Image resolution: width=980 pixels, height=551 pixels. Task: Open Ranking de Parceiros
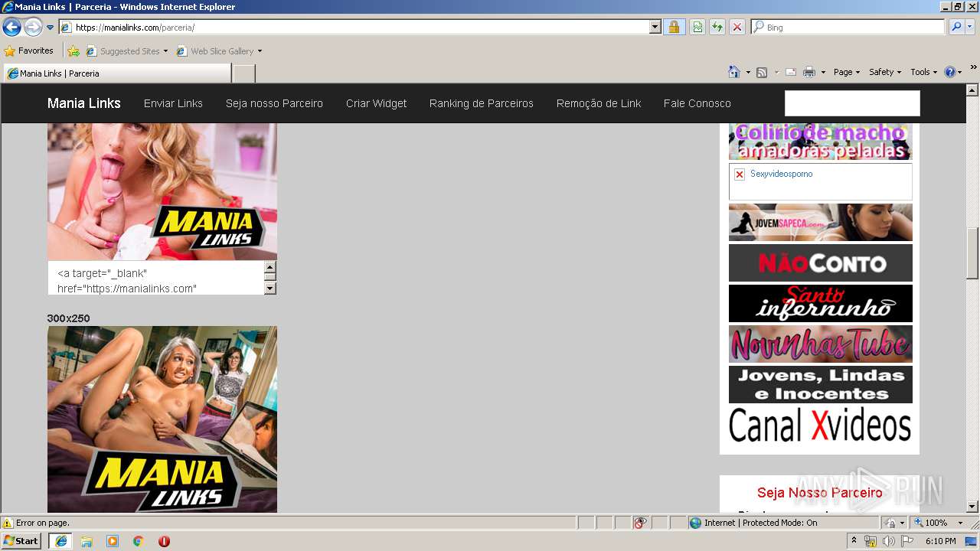482,103
